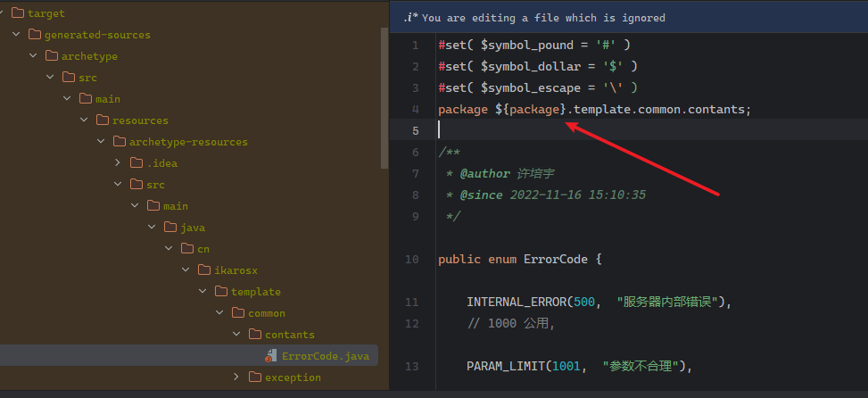The image size is (868, 398).
Task: Click the .idea folder icon
Action: pyautogui.click(x=136, y=163)
